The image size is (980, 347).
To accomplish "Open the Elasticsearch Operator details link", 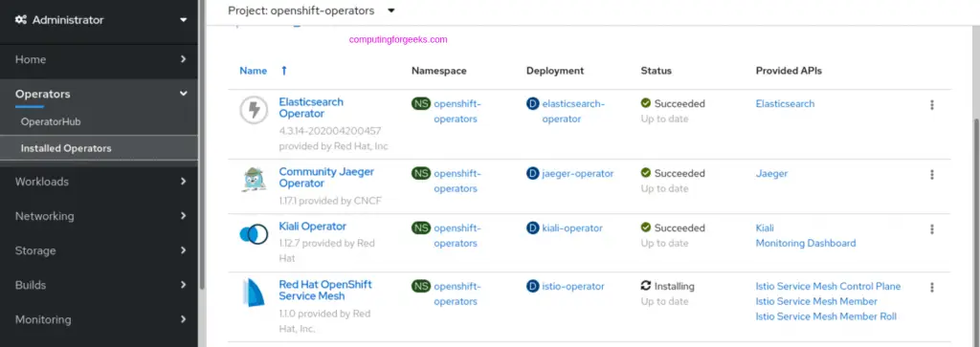I will (311, 108).
